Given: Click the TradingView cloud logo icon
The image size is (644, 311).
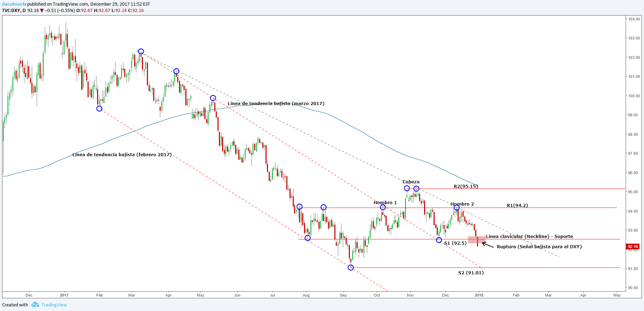Looking at the screenshot, I should pos(35,305).
